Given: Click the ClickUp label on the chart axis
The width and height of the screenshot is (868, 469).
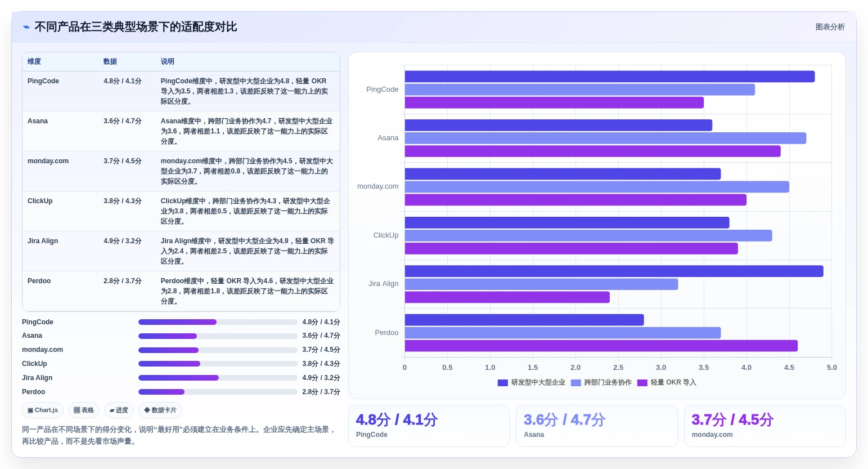Looking at the screenshot, I should click(x=386, y=235).
